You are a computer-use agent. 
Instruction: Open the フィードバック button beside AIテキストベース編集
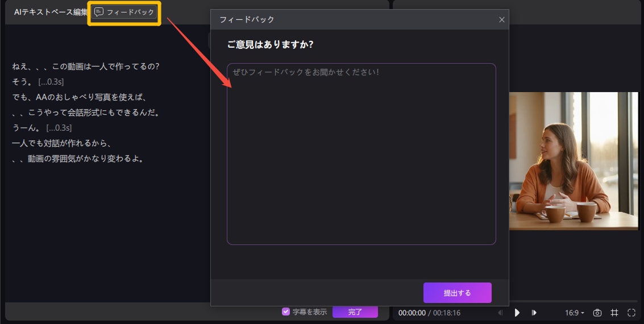(124, 13)
